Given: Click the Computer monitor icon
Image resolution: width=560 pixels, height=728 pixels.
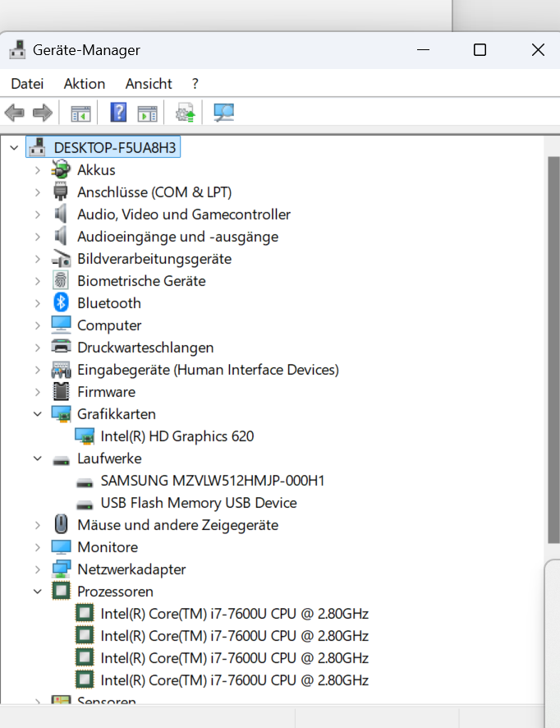Looking at the screenshot, I should 61,325.
